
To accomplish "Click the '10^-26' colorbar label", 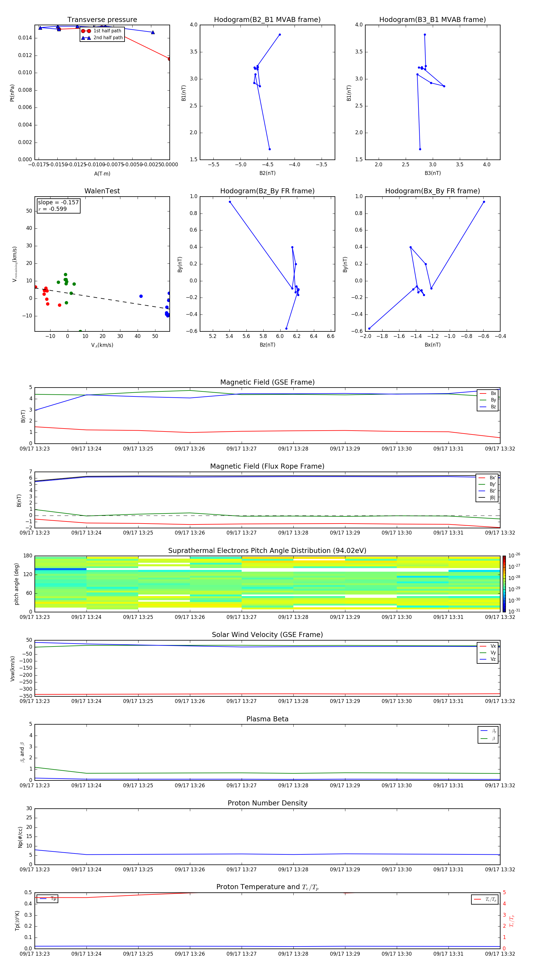I will (514, 555).
